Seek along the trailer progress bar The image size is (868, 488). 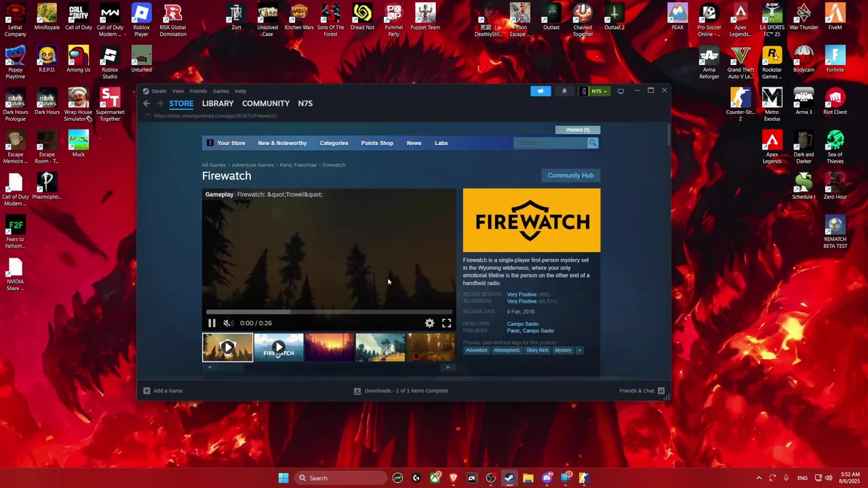[329, 312]
